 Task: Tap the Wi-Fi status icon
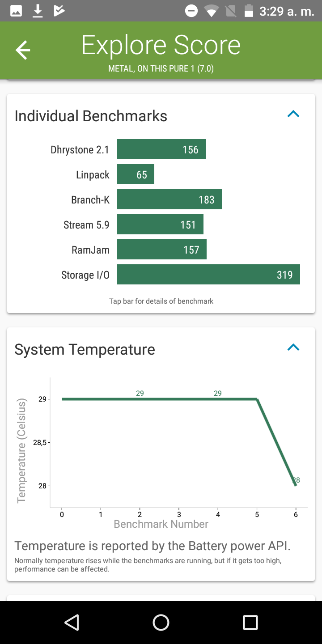(x=211, y=11)
